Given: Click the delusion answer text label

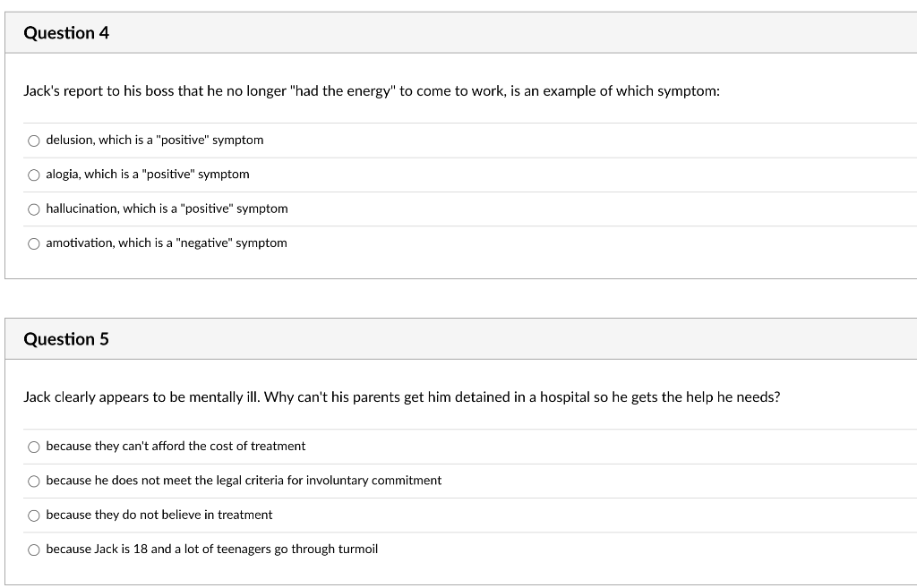Looking at the screenshot, I should (x=155, y=140).
